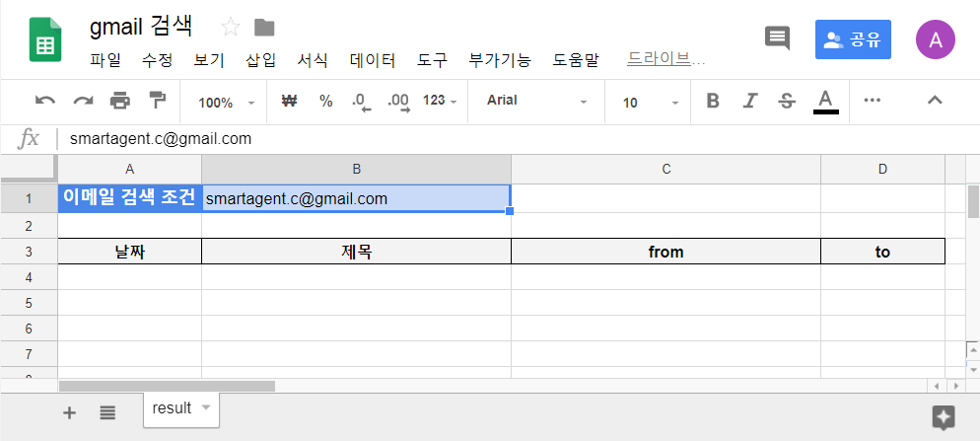Star the gmail 검색 document
Screen dimensions: 980x441
click(231, 27)
